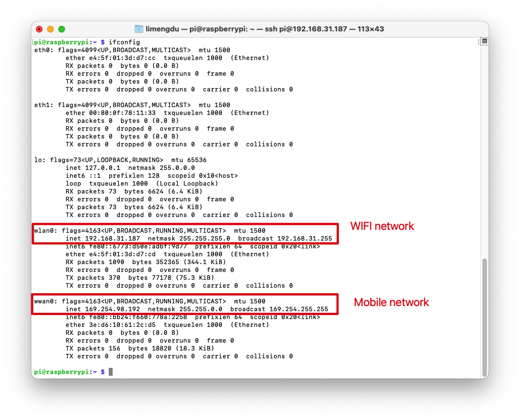Click the red Mobile network annotation
This screenshot has height=420, width=520.
point(391,303)
